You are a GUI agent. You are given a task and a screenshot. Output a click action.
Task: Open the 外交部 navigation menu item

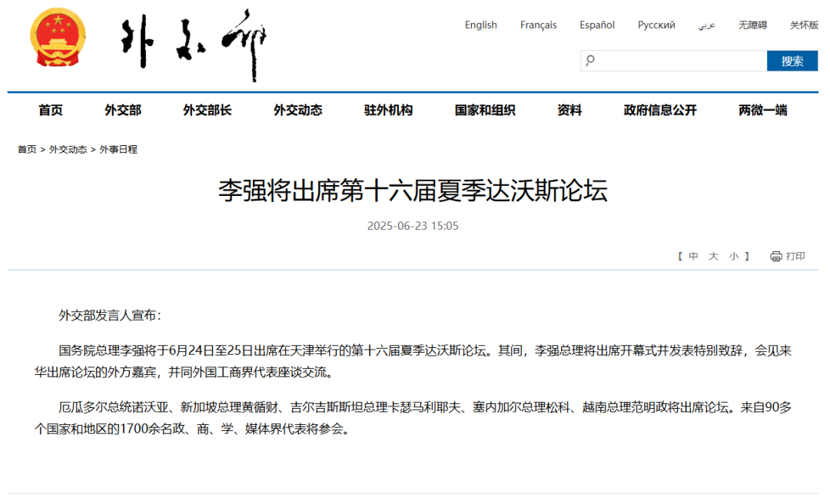(123, 110)
